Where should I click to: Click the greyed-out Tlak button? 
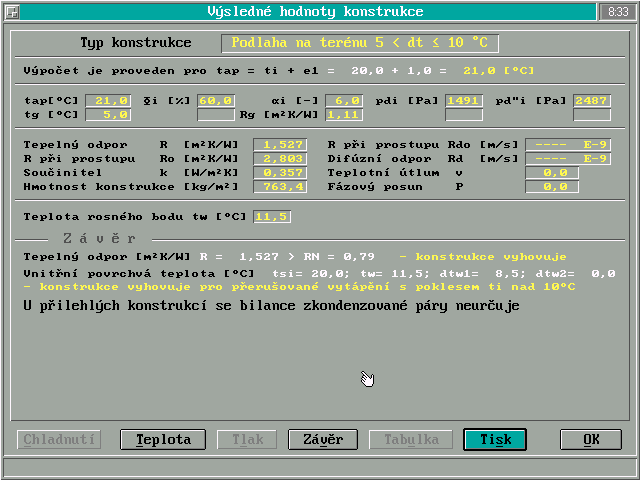247,439
